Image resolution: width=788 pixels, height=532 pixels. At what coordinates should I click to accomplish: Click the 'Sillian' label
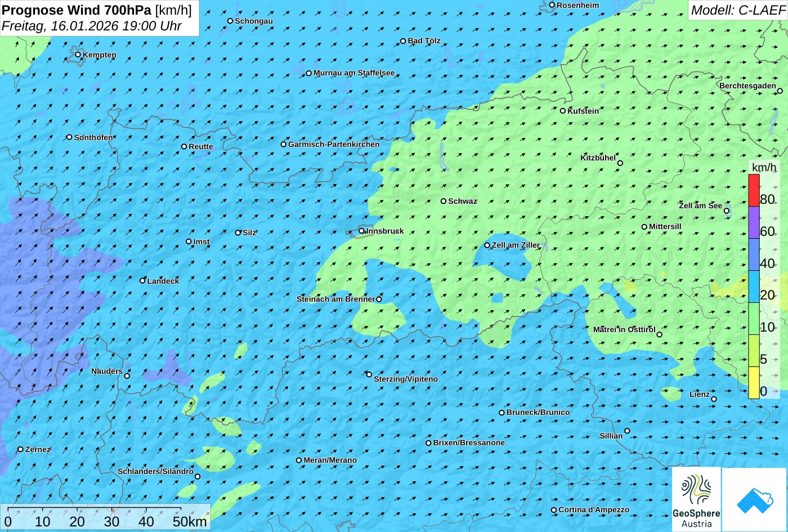pos(611,436)
